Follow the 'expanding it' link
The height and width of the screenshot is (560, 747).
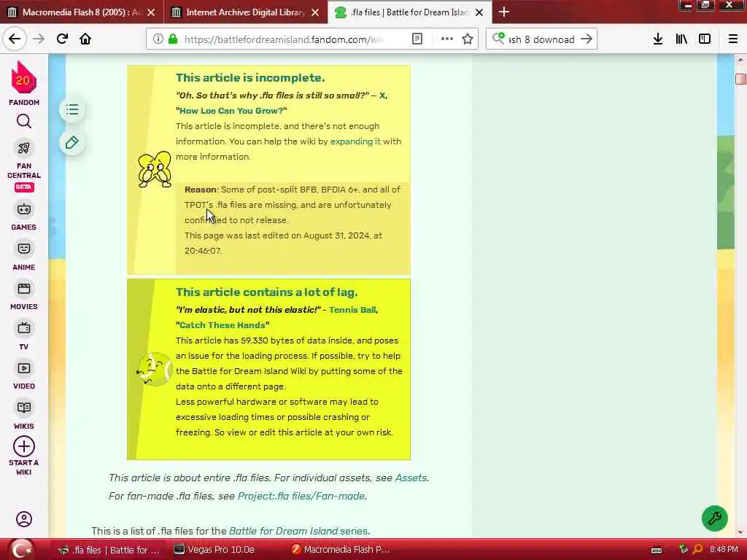click(355, 141)
